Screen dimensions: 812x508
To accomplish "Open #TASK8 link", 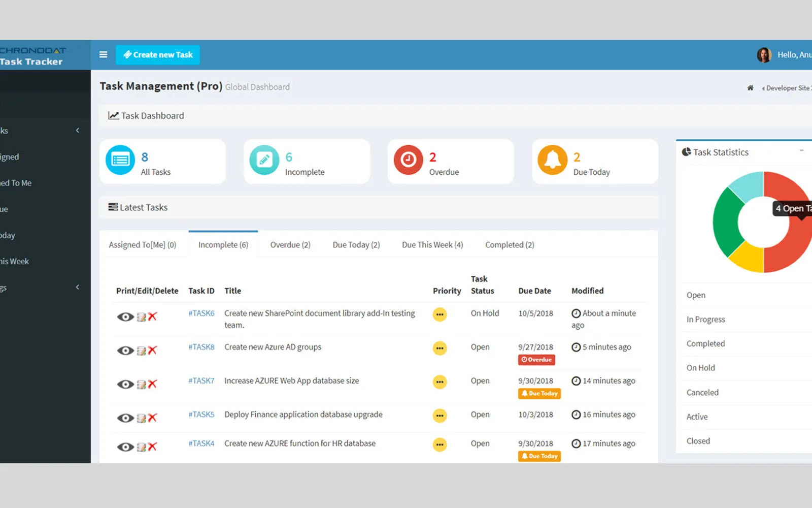I will 201,347.
